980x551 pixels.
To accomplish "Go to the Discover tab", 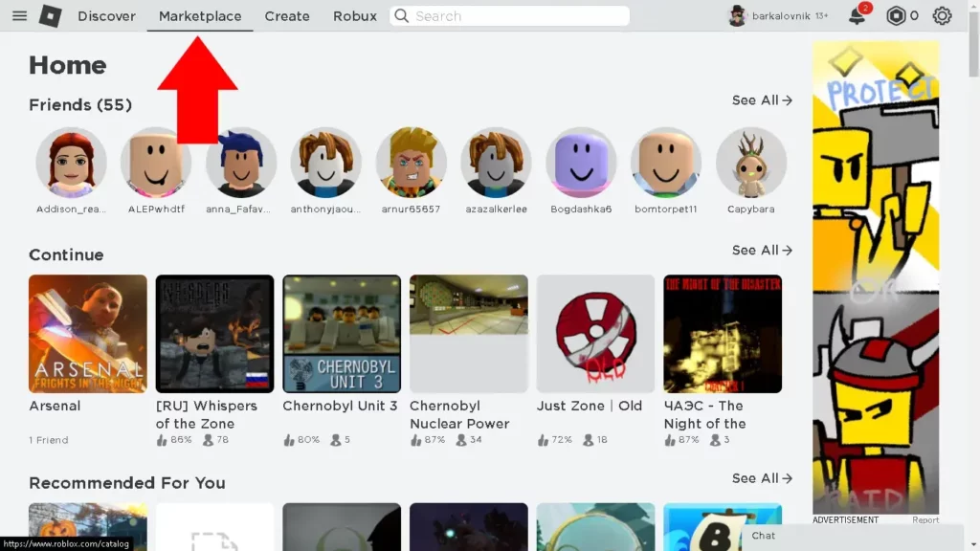I will [106, 15].
